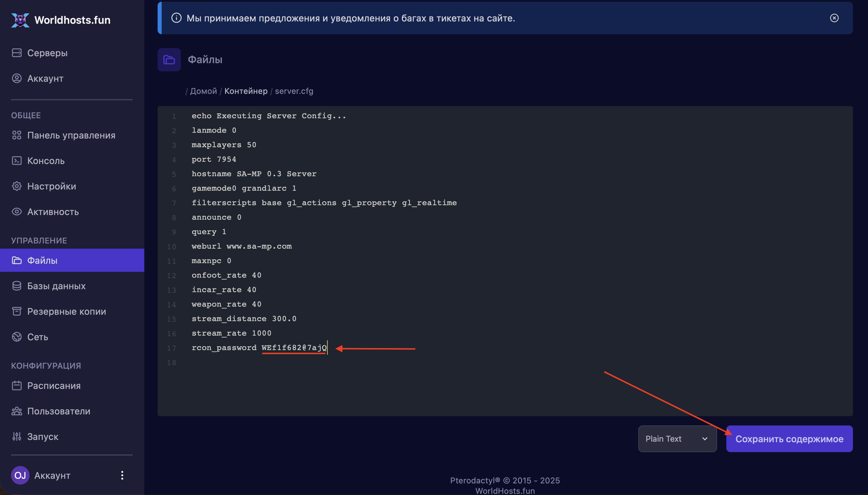Viewport: 868px width, 495px height.
Task: Open the Plain Text syntax dropdown
Action: point(677,438)
